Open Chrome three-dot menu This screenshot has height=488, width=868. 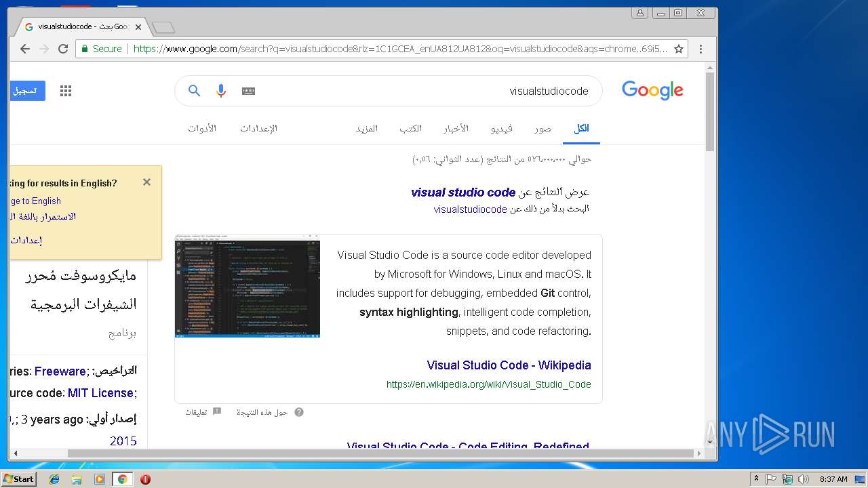click(701, 49)
